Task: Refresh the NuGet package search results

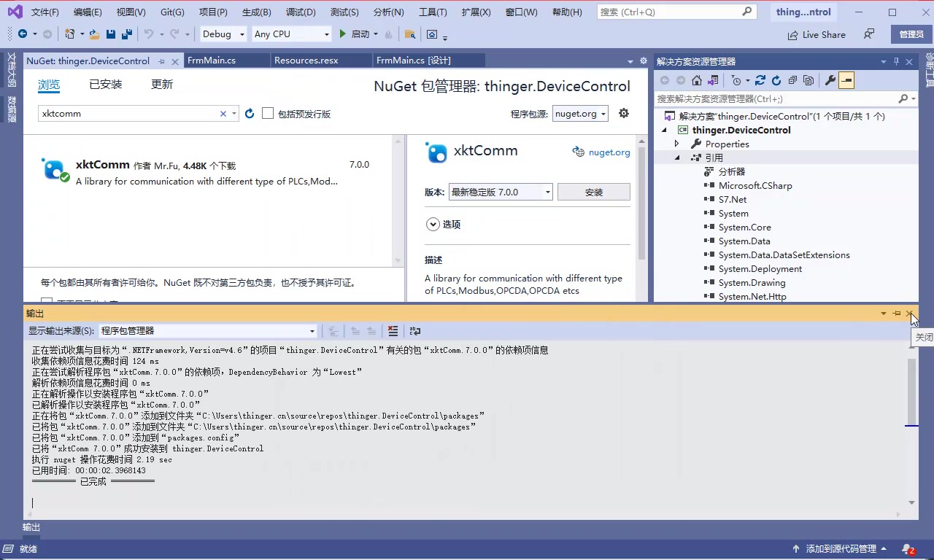Action: click(250, 114)
